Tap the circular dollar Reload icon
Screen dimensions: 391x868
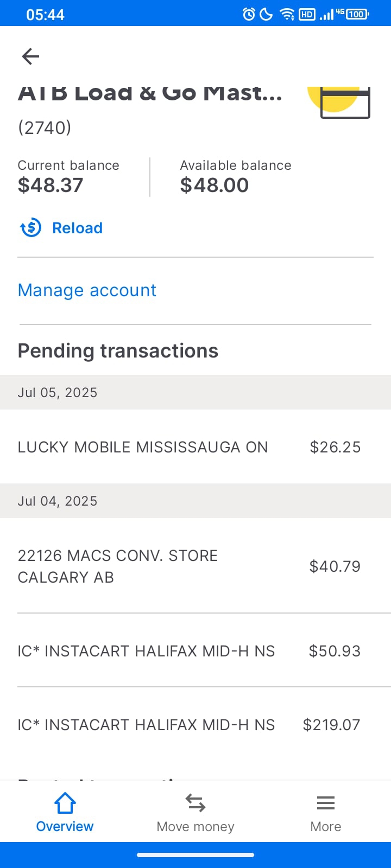pyautogui.click(x=30, y=228)
